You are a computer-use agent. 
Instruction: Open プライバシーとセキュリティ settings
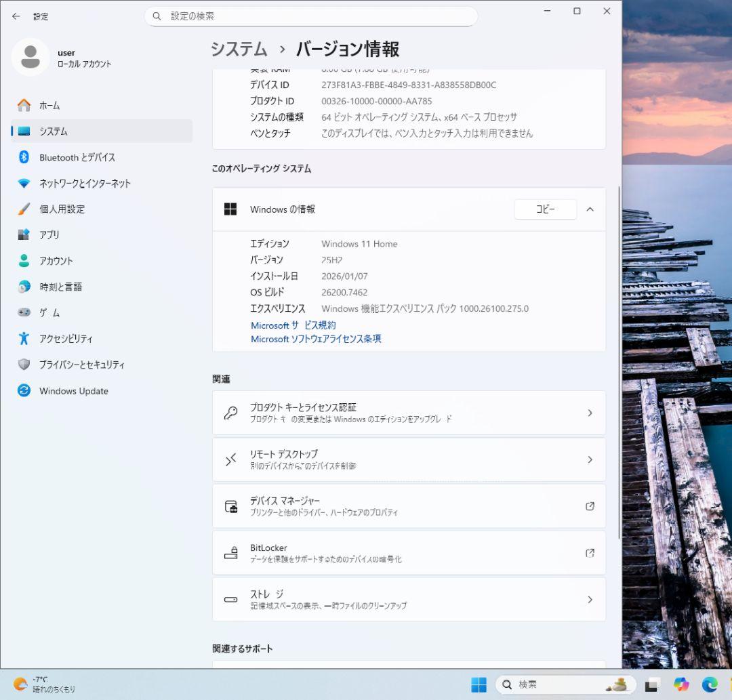(x=81, y=365)
